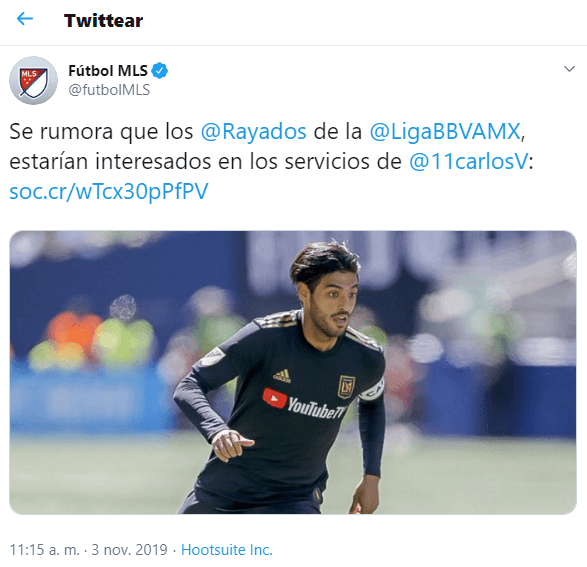Screen dimensions: 587x567
Task: Open the @Rayados mention
Action: [x=253, y=131]
